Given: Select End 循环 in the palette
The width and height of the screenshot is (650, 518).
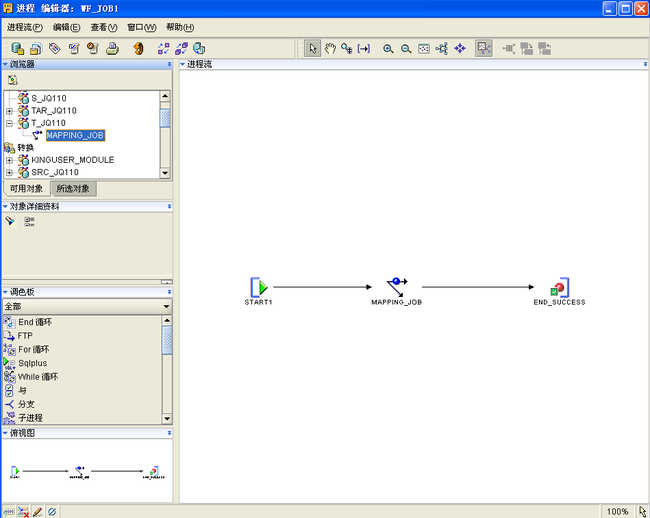Looking at the screenshot, I should [x=35, y=322].
